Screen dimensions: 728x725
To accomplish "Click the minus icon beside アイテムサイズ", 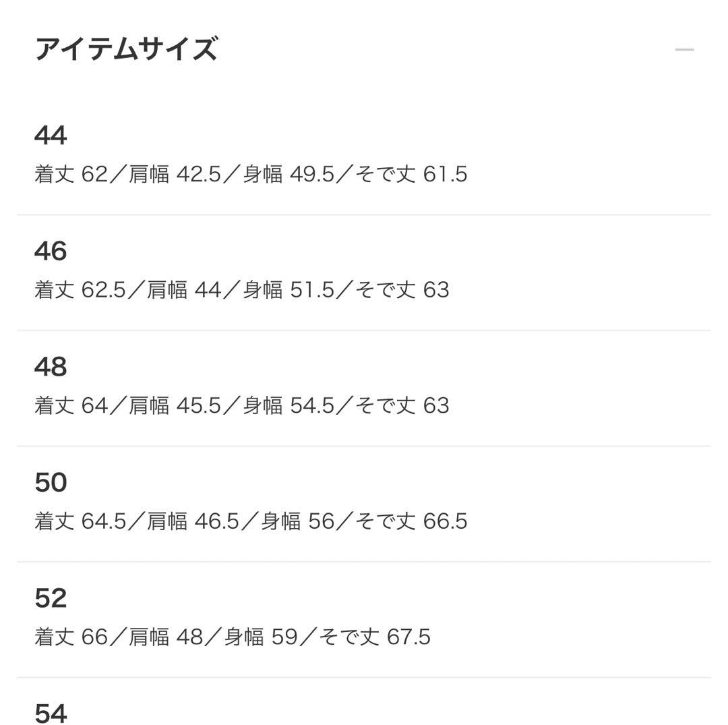I will pyautogui.click(x=684, y=49).
